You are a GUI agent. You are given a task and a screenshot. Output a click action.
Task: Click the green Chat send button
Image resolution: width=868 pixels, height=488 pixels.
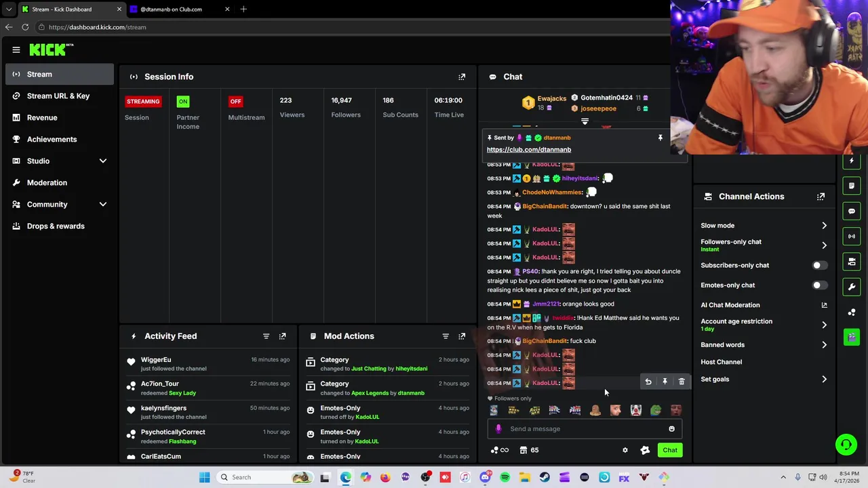tap(670, 450)
